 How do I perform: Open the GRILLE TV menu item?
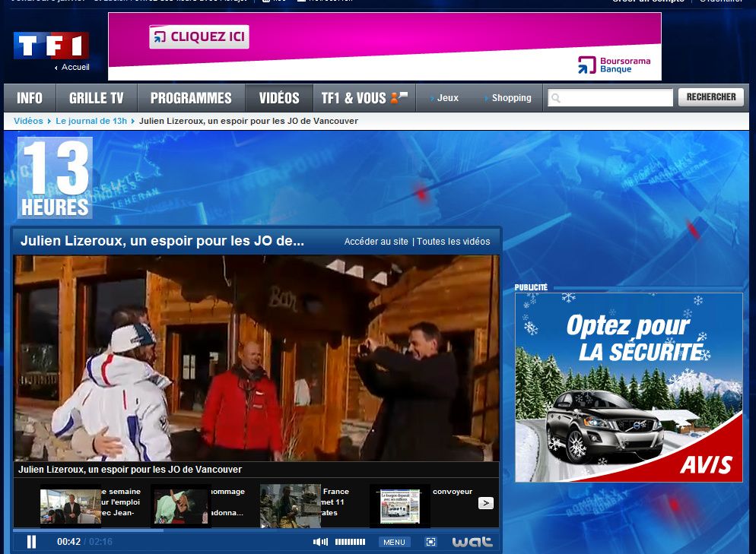97,98
